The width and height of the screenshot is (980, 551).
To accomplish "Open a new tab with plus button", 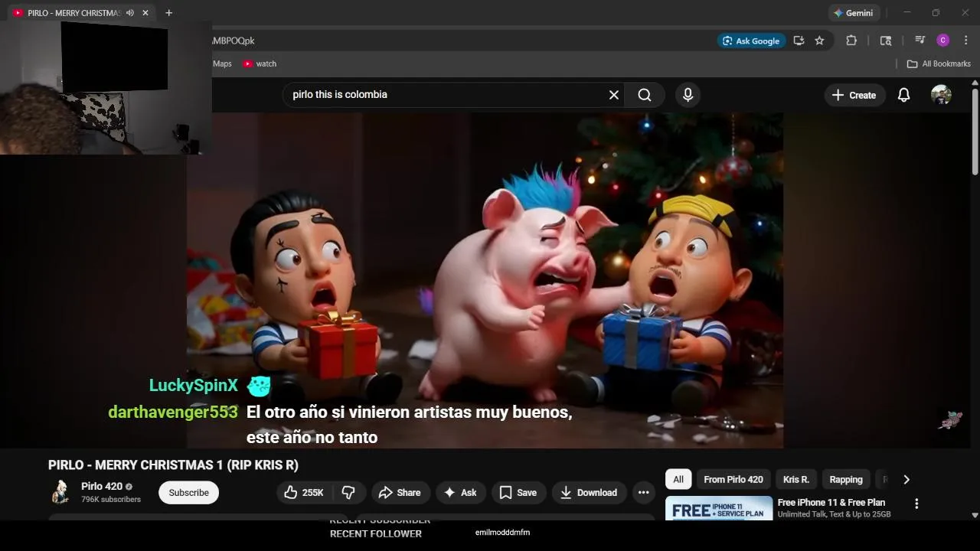I will [x=168, y=13].
